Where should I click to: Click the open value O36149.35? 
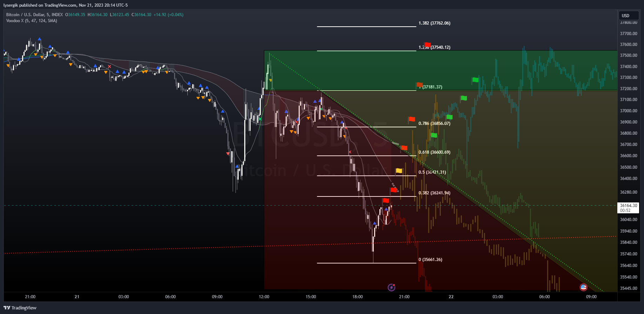coord(75,15)
